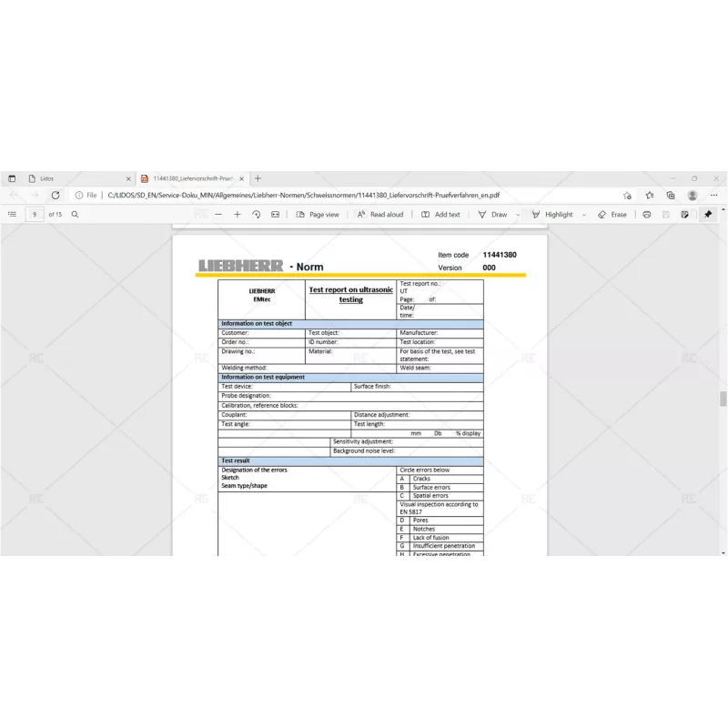Open a new browser tab
Screen dimensions: 728x728
tap(259, 178)
